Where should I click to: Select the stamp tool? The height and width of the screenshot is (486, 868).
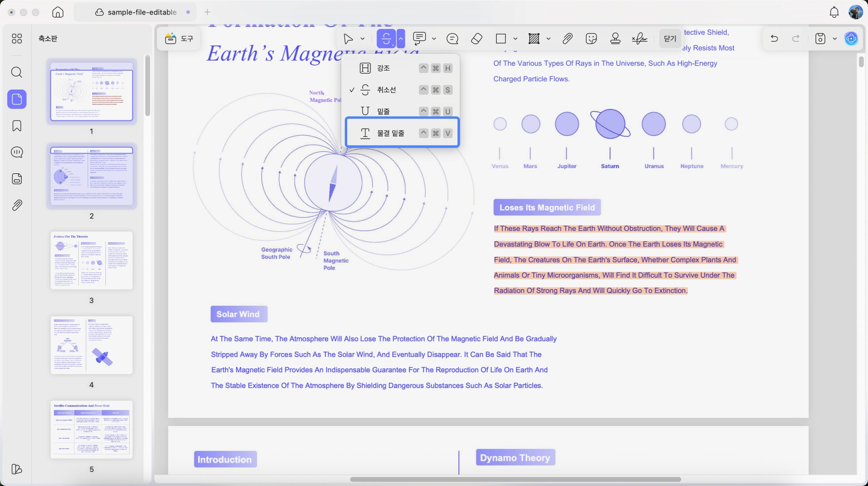pyautogui.click(x=615, y=39)
